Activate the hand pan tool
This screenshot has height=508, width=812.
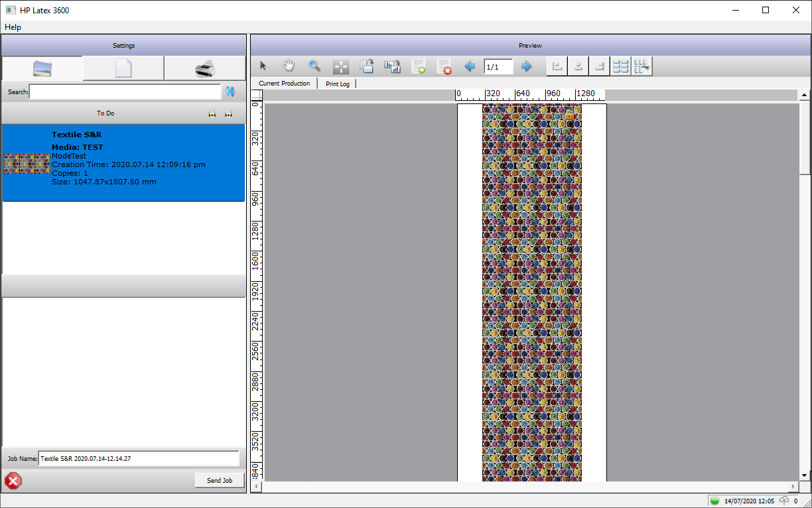(289, 66)
